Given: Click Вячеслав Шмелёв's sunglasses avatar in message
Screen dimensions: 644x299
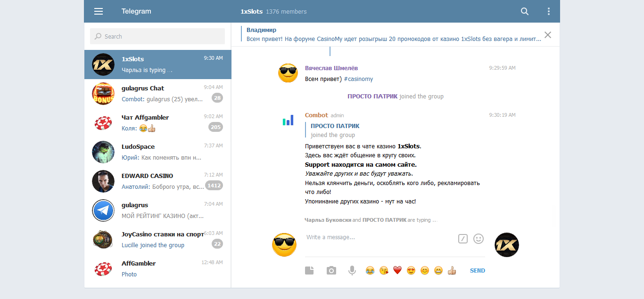Looking at the screenshot, I should 288,73.
